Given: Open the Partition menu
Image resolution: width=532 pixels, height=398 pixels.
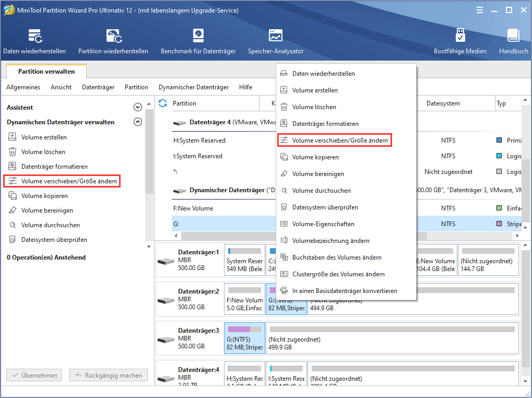Looking at the screenshot, I should 136,87.
